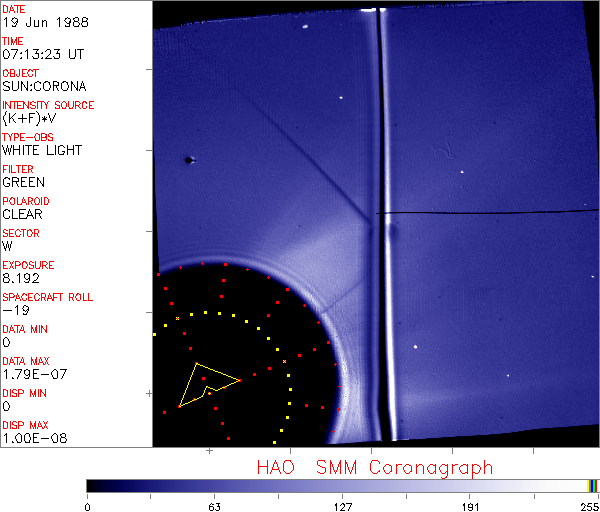The image size is (600, 512).
Task: Click the WHITE LIGHT observation type value
Action: point(41,150)
